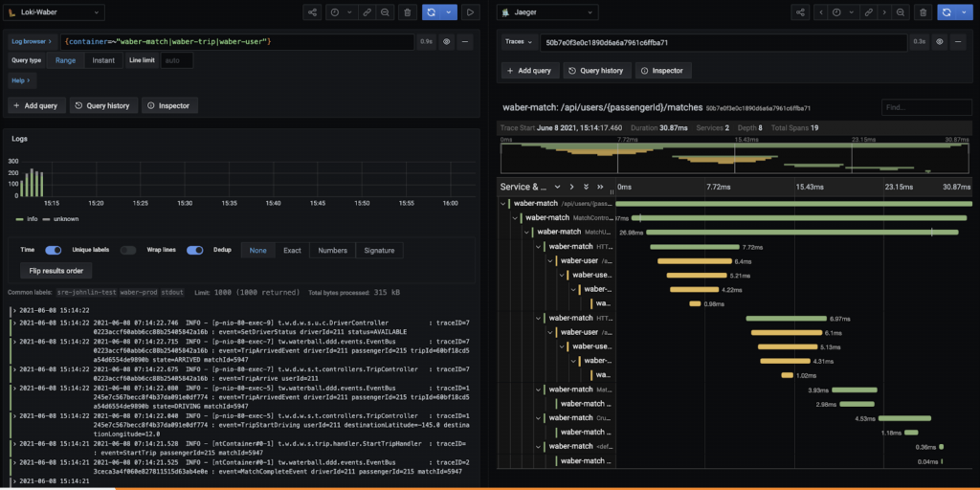Open the Jaeger data source dropdown
The image size is (980, 490).
(x=547, y=11)
